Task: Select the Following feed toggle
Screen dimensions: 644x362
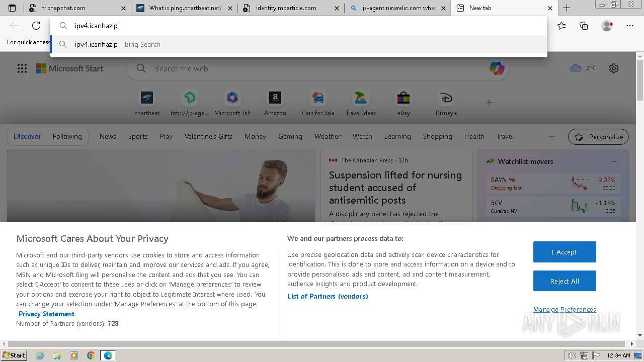Action: [67, 136]
